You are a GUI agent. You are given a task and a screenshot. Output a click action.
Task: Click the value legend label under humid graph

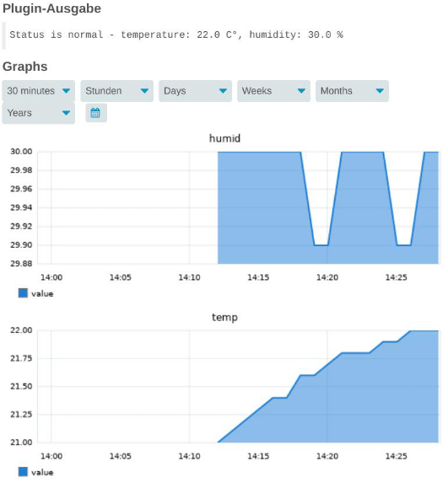click(x=42, y=293)
